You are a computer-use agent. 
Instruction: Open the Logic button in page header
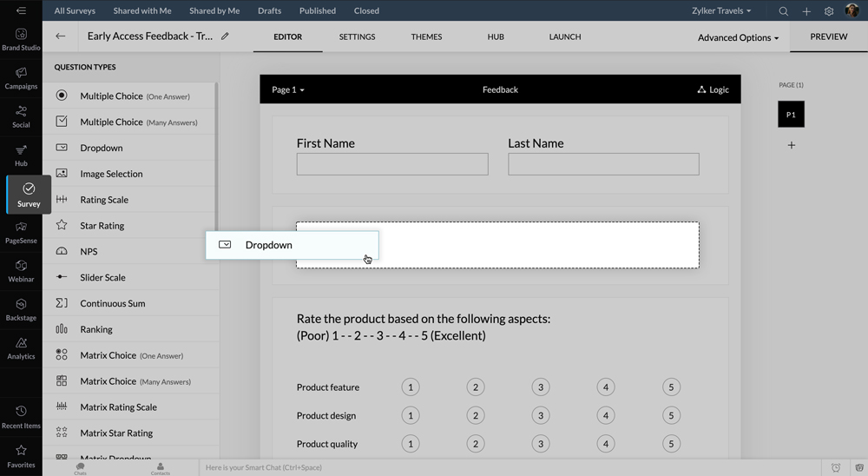[x=713, y=89]
